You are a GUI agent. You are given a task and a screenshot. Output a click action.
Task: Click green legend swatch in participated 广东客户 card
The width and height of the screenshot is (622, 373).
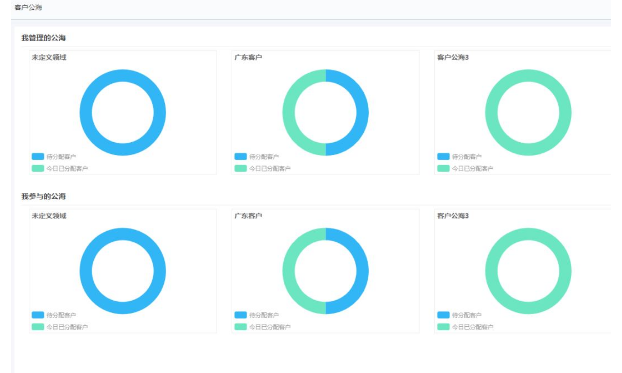241,327
